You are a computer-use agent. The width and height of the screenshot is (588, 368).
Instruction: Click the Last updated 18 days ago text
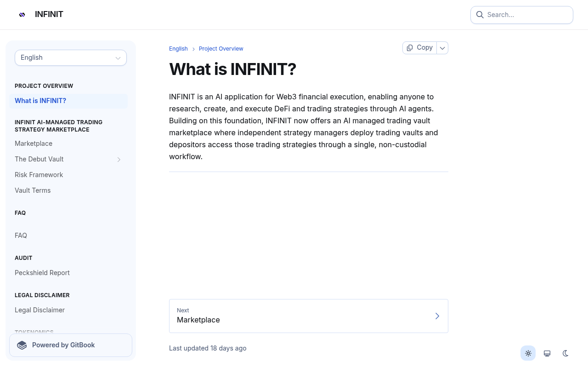[x=208, y=348]
